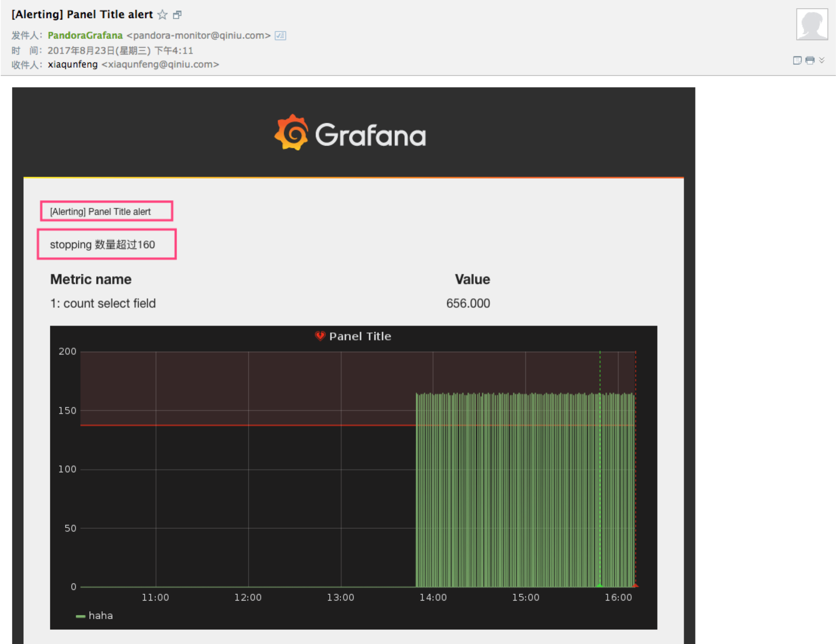The height and width of the screenshot is (644, 836).
Task: Toggle the haha series legend label
Action: (x=101, y=616)
